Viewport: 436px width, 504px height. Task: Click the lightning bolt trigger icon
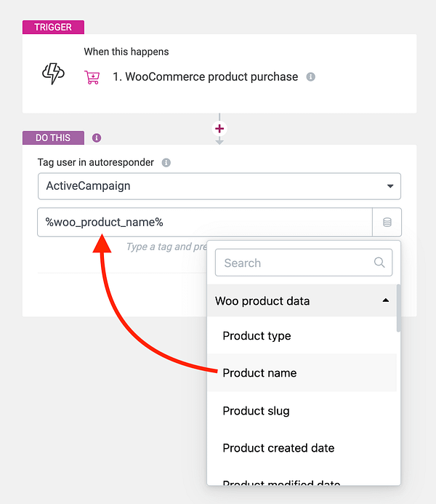[53, 73]
